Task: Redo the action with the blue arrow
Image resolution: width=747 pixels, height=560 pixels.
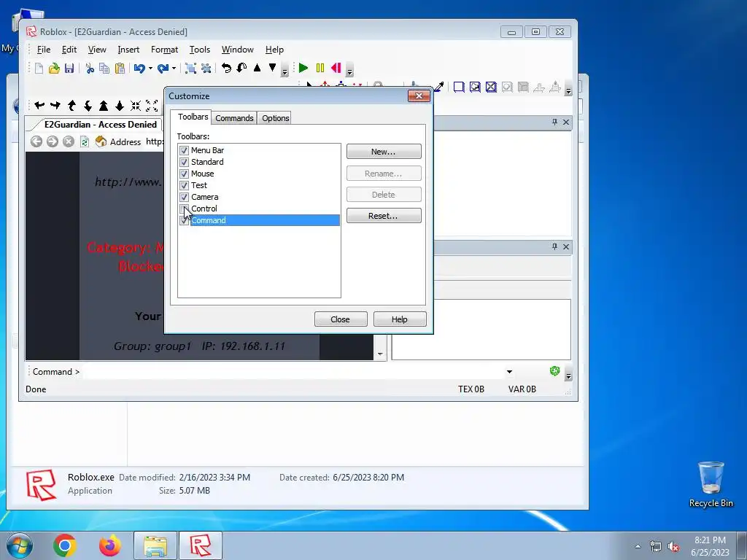Action: [163, 69]
